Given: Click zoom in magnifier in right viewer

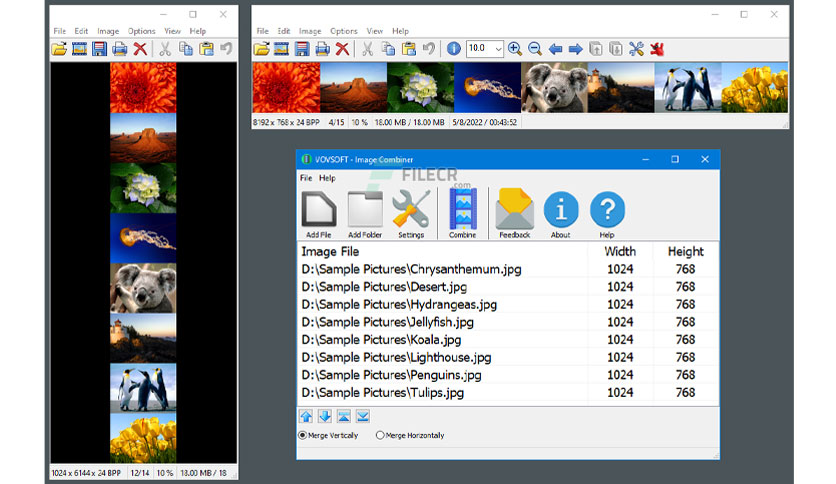Looking at the screenshot, I should [515, 49].
